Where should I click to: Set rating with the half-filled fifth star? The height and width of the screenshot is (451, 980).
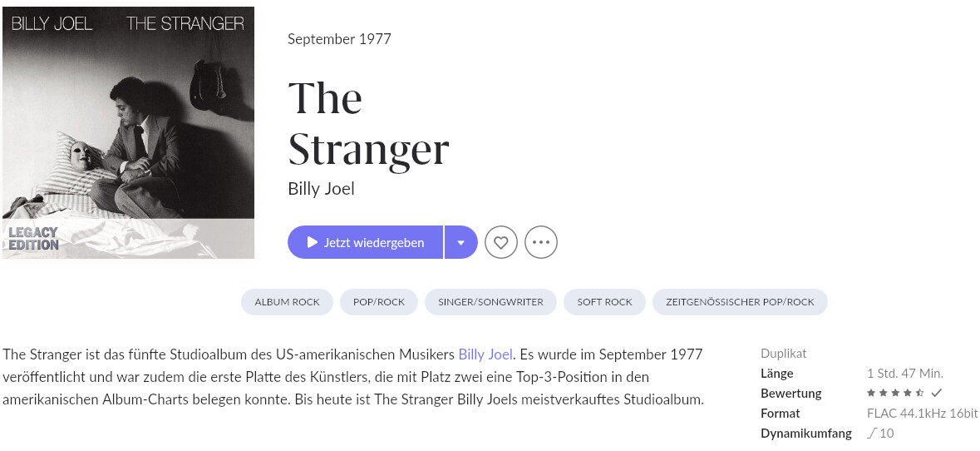pos(919,393)
